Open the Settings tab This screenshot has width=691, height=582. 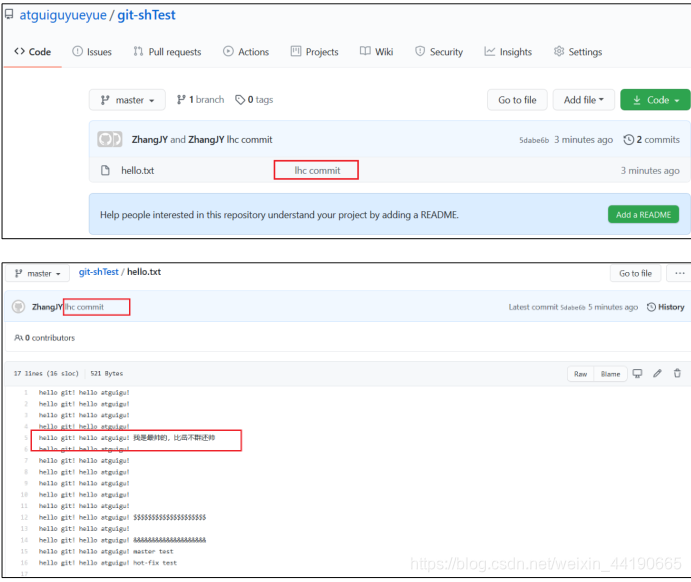point(578,52)
